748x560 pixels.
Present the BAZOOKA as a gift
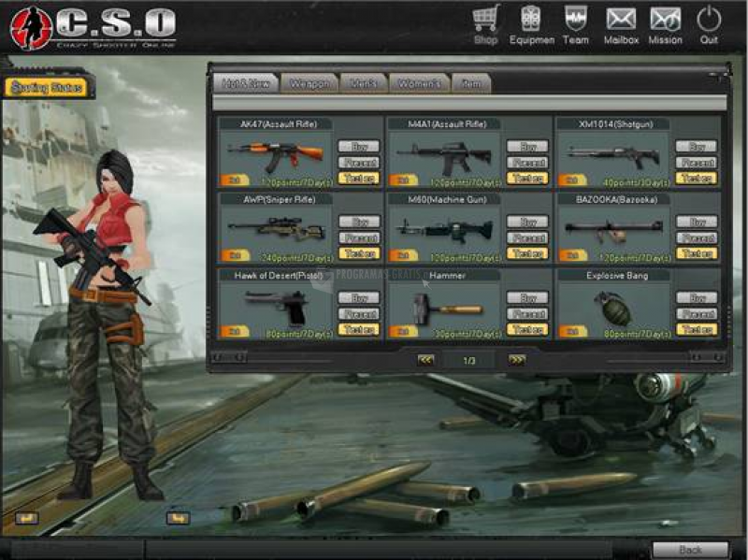pos(697,237)
